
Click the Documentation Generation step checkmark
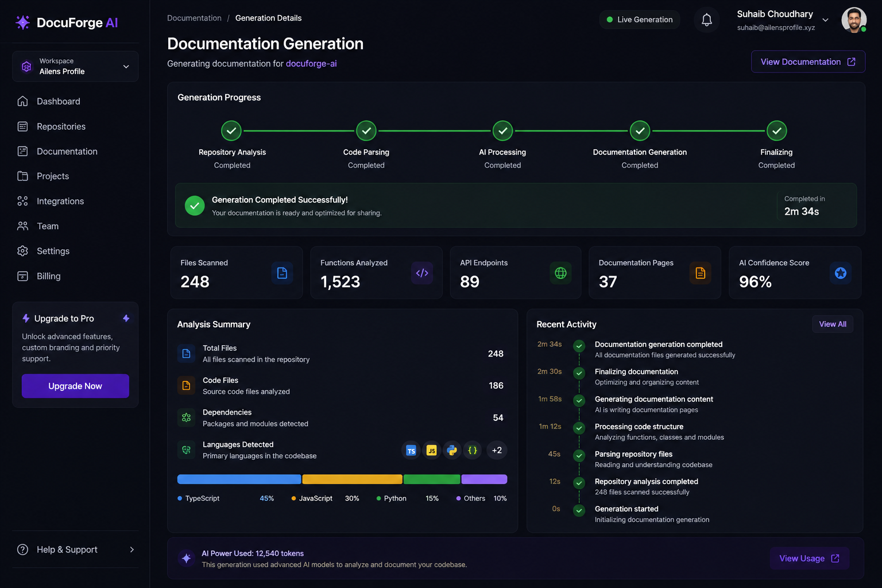[640, 131]
